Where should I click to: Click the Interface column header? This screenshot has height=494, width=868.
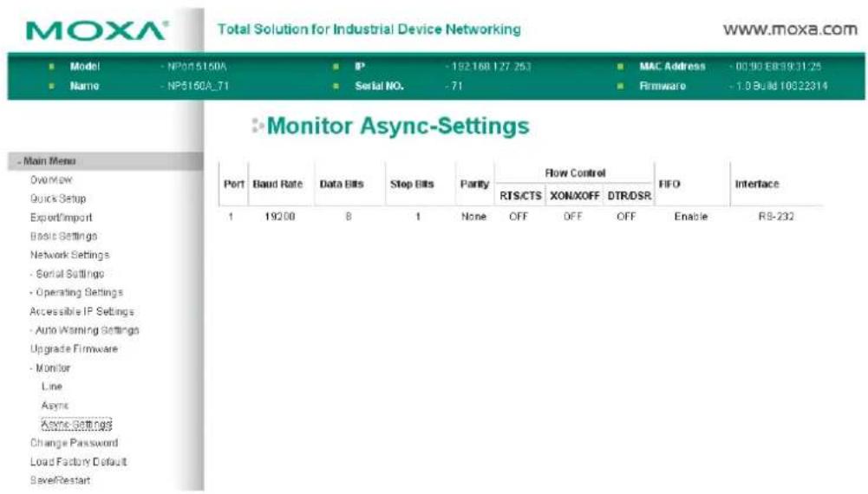click(757, 185)
